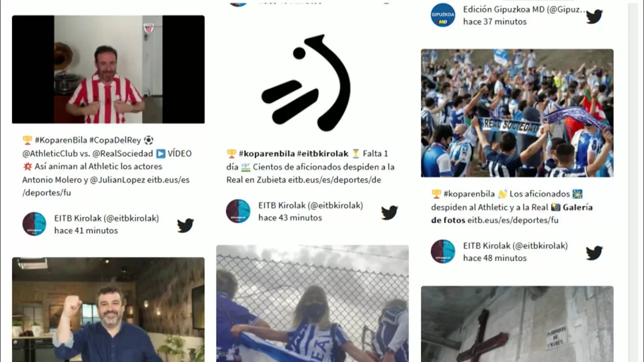
Task: Click the EITB Kirolak avatar near 'hace 41 minutos'
Action: [x=34, y=224]
